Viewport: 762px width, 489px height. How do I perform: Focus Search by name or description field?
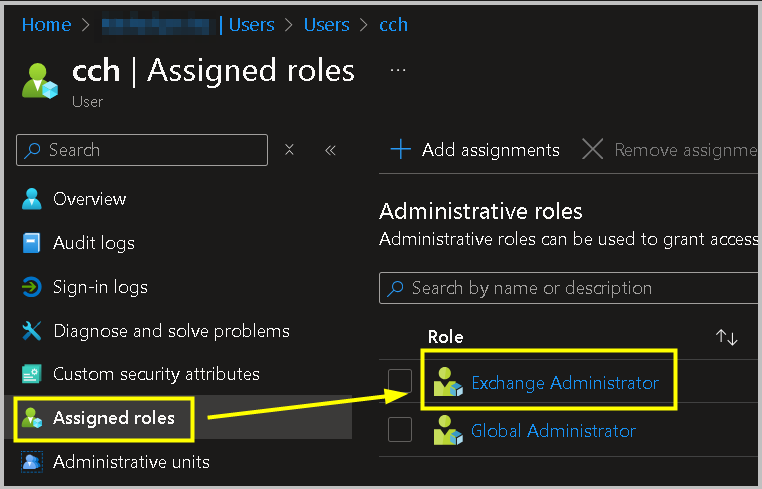pyautogui.click(x=569, y=288)
